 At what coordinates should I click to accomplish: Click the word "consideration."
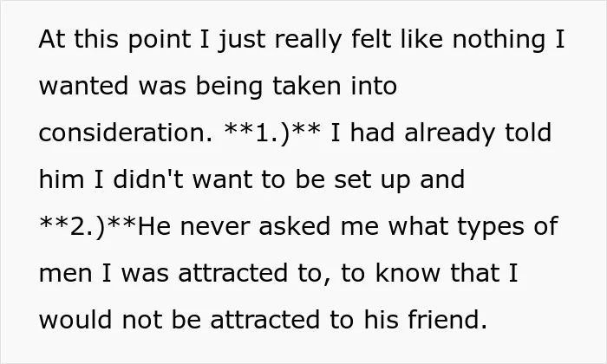point(126,133)
